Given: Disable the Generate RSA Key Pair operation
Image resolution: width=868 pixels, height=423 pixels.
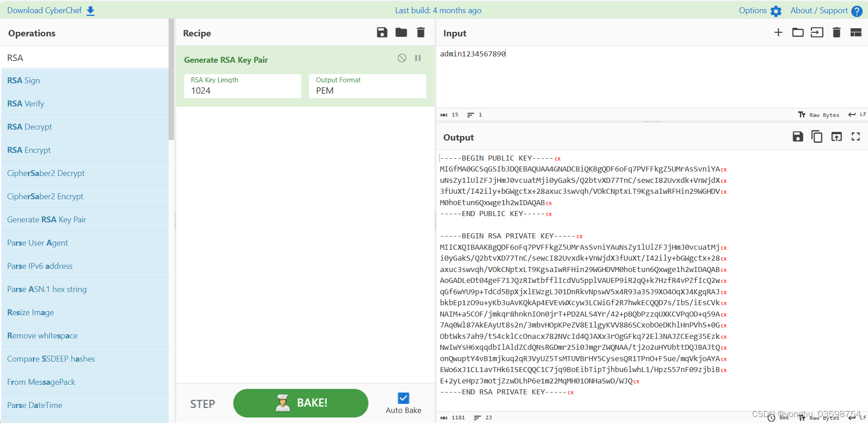Looking at the screenshot, I should [402, 58].
